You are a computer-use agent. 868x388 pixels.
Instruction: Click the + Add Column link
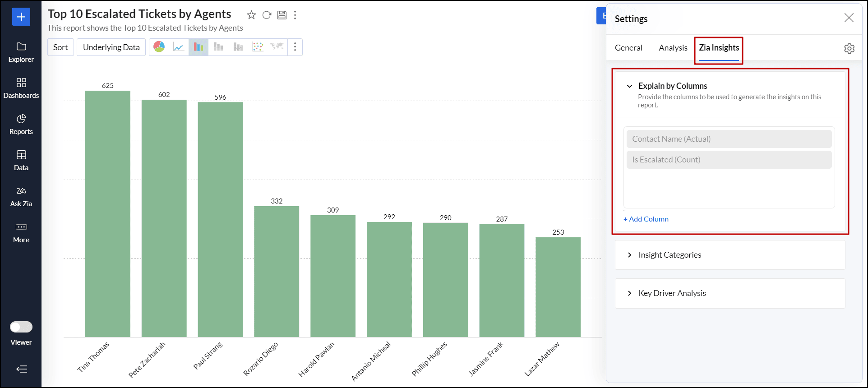[x=646, y=219]
